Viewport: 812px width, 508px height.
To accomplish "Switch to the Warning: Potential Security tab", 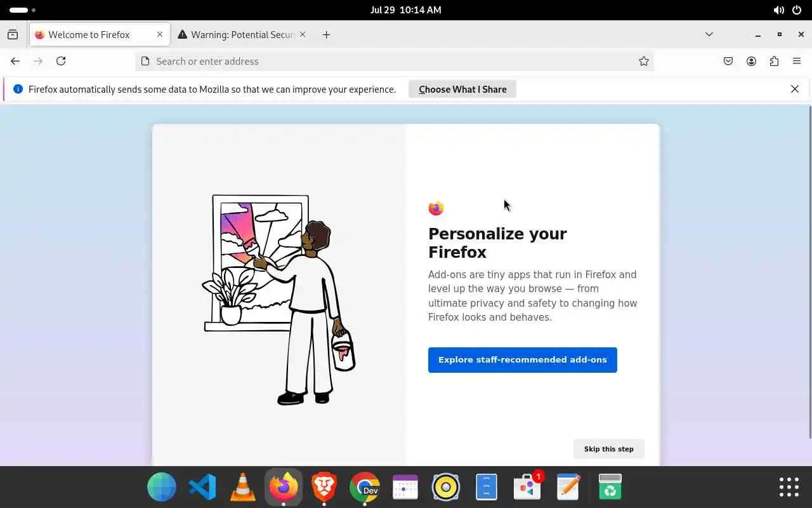I will (x=242, y=35).
